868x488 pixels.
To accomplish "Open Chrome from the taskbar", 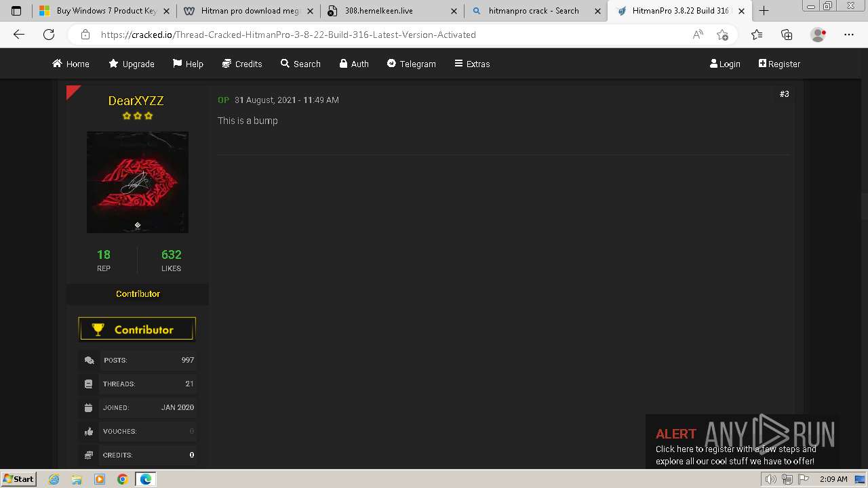I will click(122, 479).
